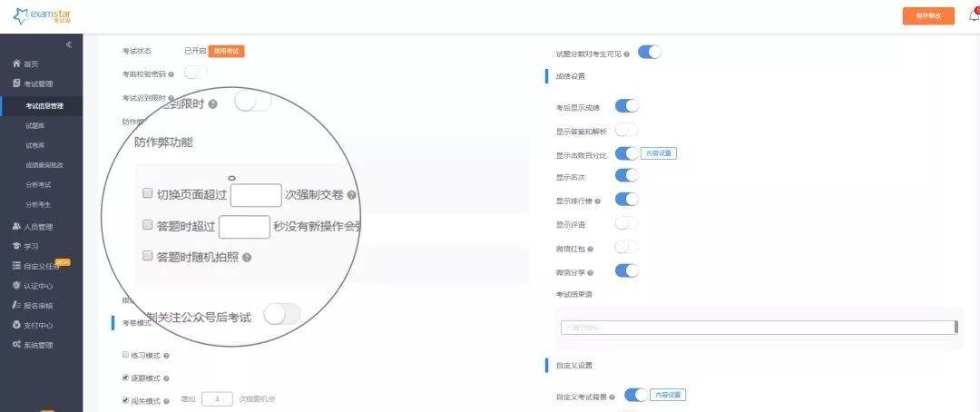Click the 考卷模式 section heading
This screenshot has width=980, height=412.
136,323
